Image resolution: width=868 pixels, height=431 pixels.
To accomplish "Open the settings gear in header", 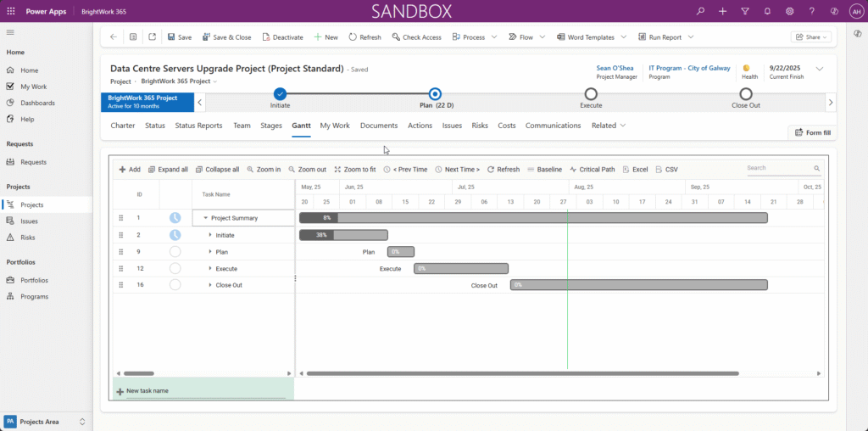I will coord(789,11).
